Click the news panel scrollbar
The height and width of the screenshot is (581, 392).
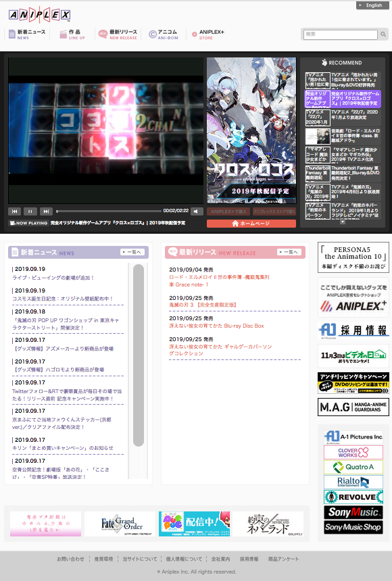[x=139, y=355]
